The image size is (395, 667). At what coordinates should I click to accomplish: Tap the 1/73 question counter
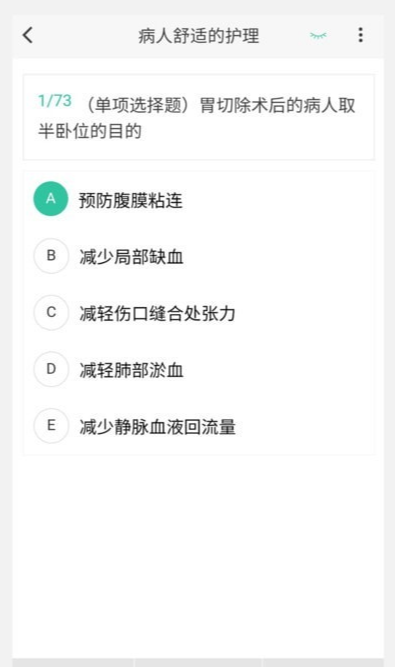point(54,101)
